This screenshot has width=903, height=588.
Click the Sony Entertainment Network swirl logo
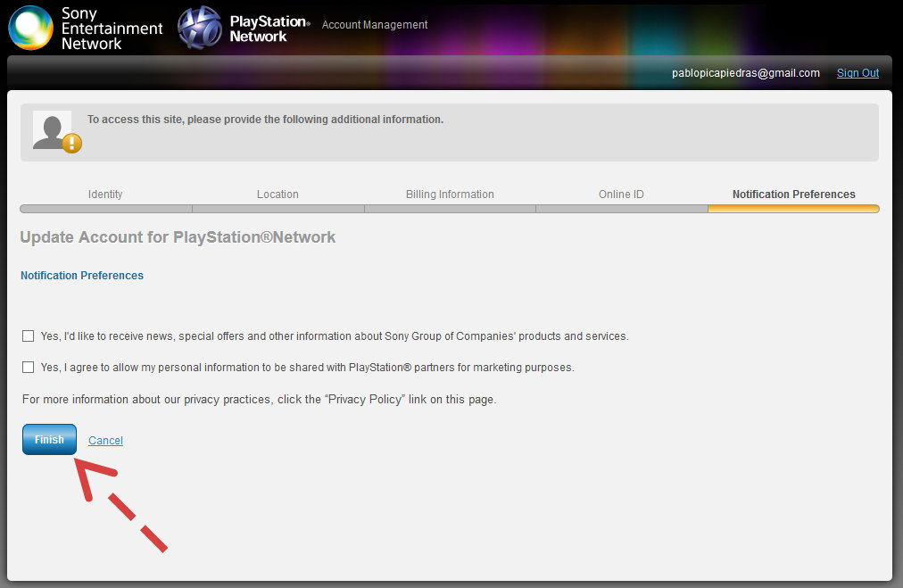(x=30, y=28)
